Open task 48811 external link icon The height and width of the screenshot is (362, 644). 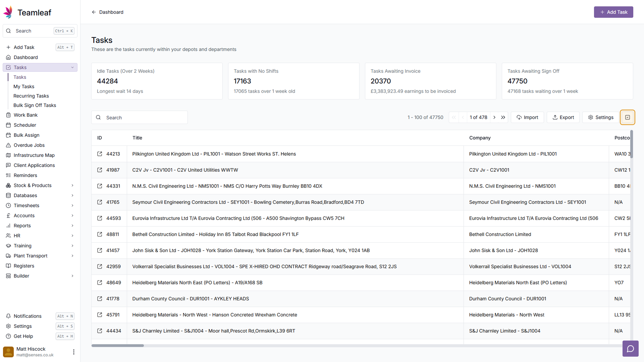pos(100,234)
